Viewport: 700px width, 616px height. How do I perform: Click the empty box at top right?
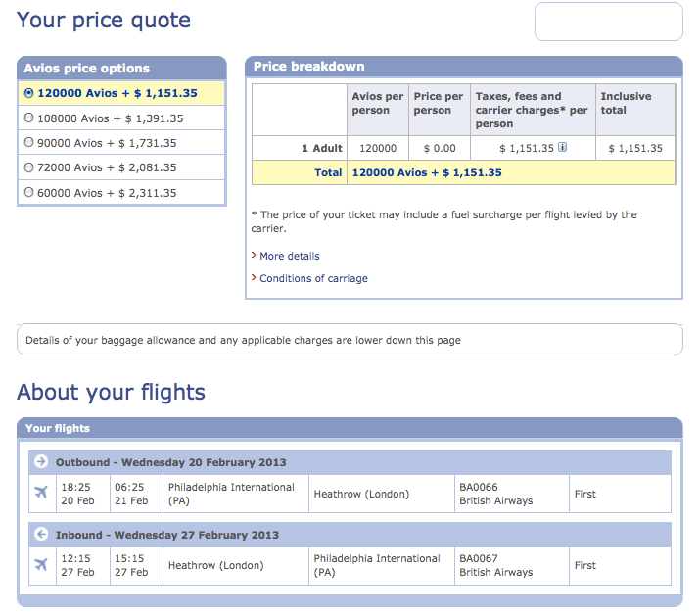click(608, 22)
